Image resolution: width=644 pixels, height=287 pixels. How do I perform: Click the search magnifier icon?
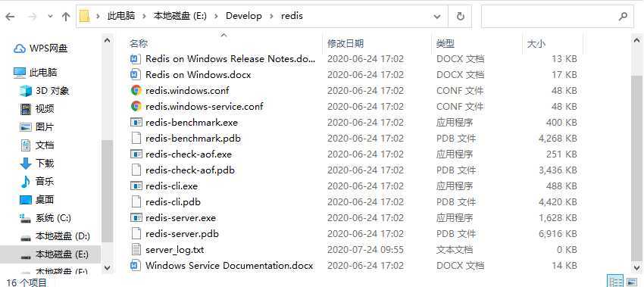coord(623,17)
